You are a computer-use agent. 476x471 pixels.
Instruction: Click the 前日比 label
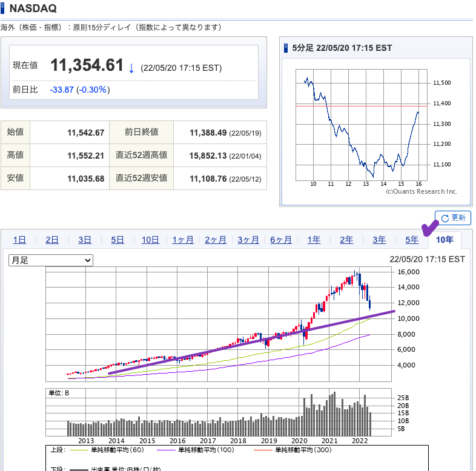[25, 90]
